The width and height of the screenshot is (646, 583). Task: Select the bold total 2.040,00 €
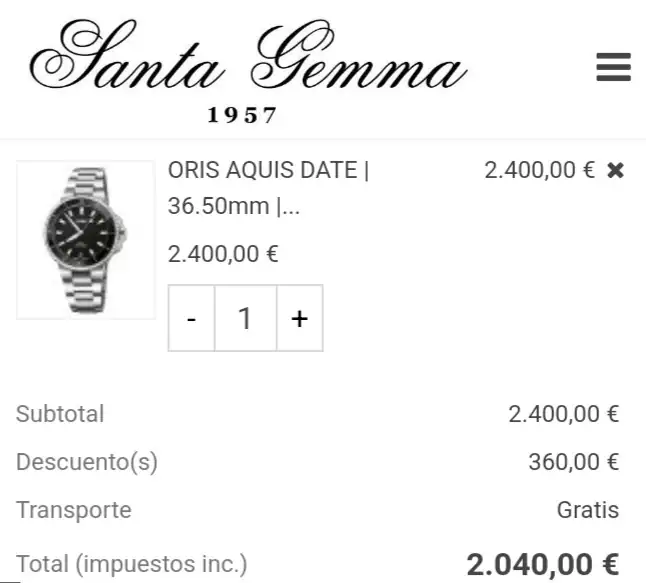pos(542,564)
